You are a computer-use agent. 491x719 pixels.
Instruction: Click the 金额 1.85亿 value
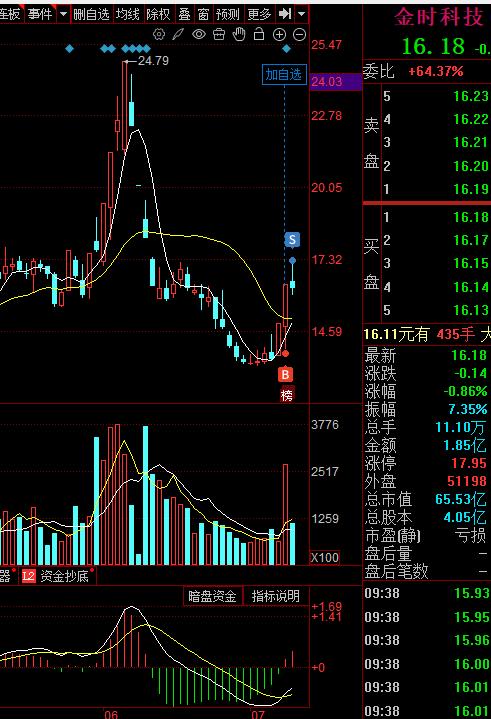(x=464, y=445)
